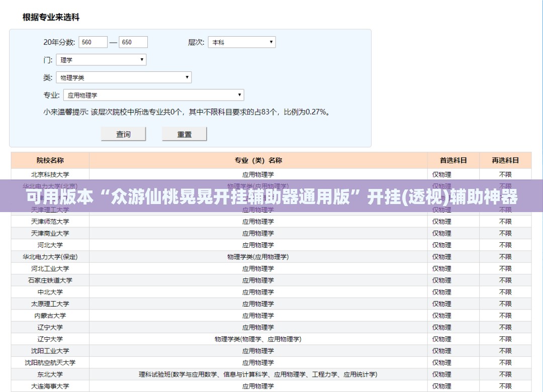Select the 石家庄铁道大学 school name cell
Viewport: 543px width, 392px height.
point(50,280)
